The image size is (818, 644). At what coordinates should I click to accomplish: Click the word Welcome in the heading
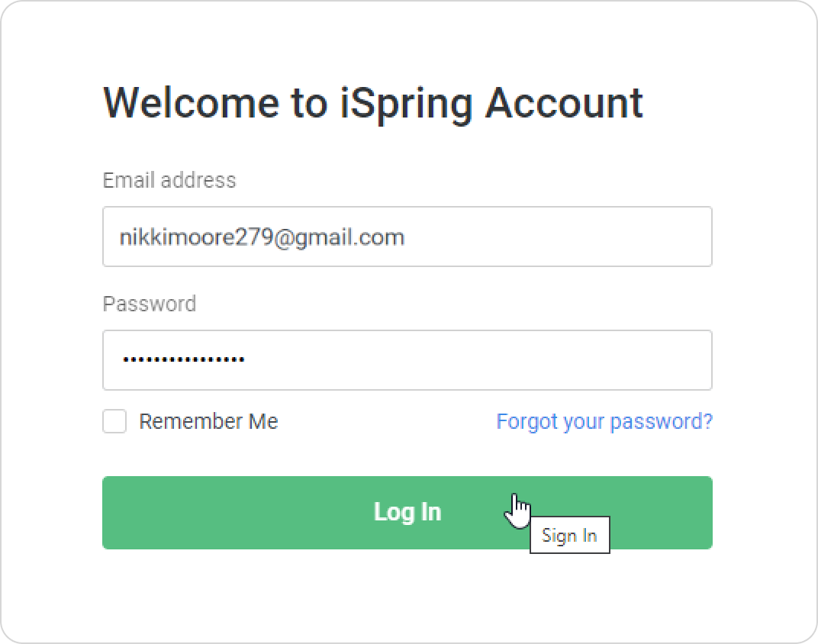pyautogui.click(x=190, y=102)
